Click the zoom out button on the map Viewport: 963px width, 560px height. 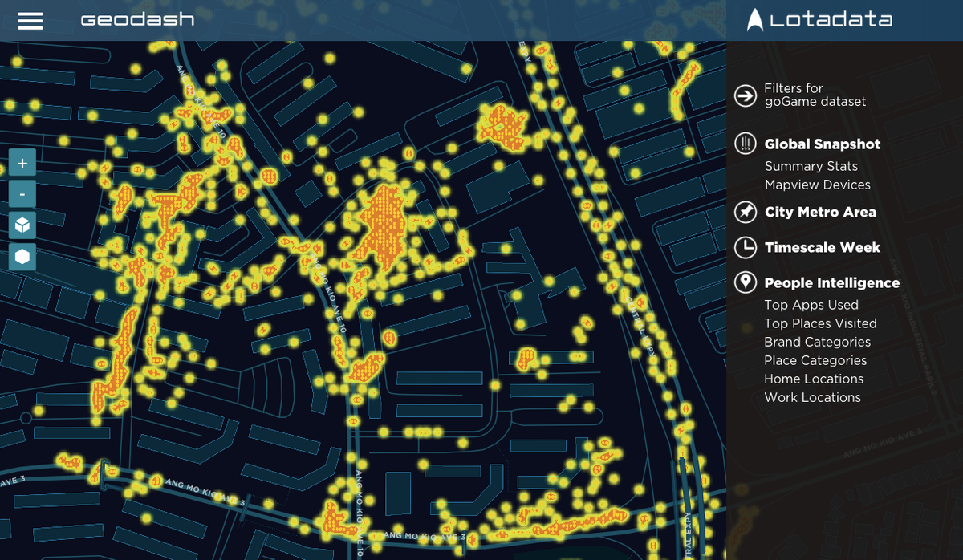22,193
